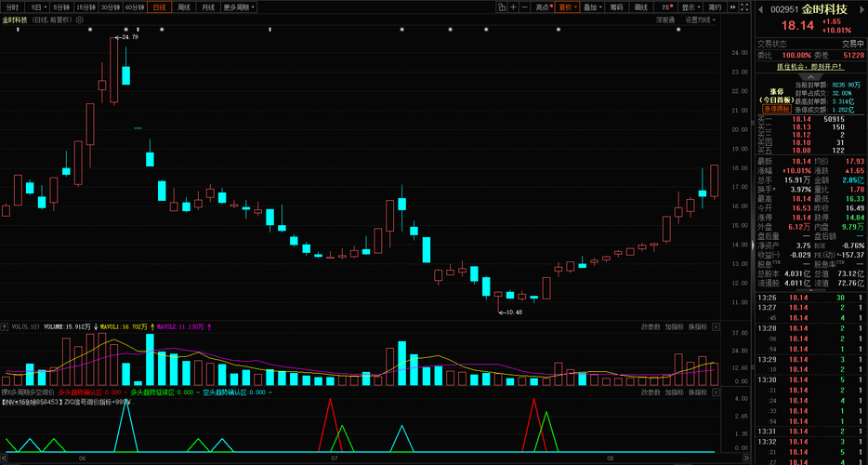Toggle the PK comparison button
This screenshot has width=868, height=465.
point(667,7)
